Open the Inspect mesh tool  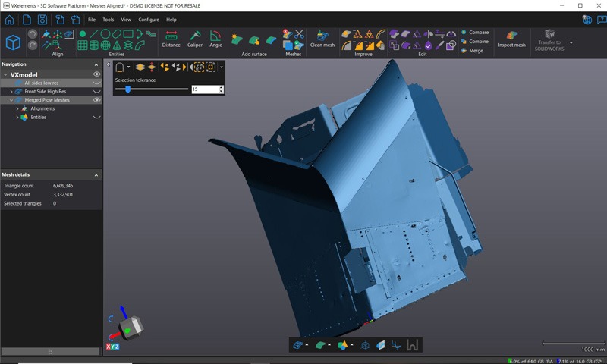pyautogui.click(x=511, y=39)
